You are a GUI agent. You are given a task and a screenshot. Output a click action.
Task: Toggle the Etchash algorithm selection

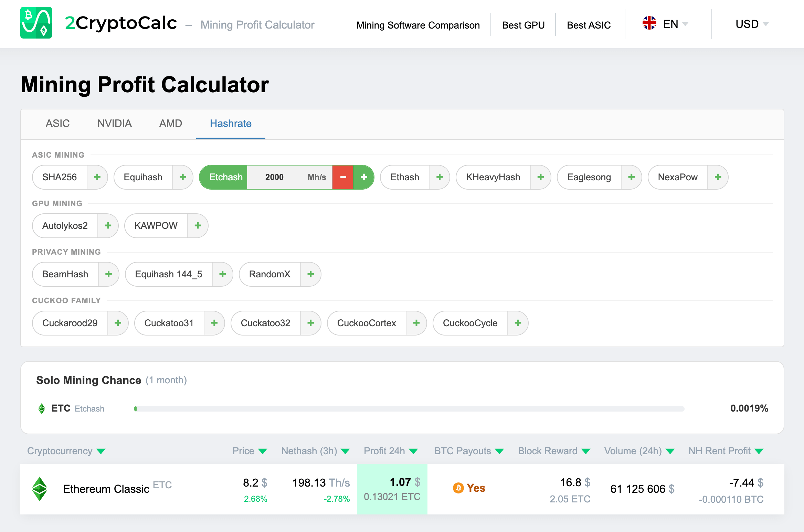click(225, 177)
